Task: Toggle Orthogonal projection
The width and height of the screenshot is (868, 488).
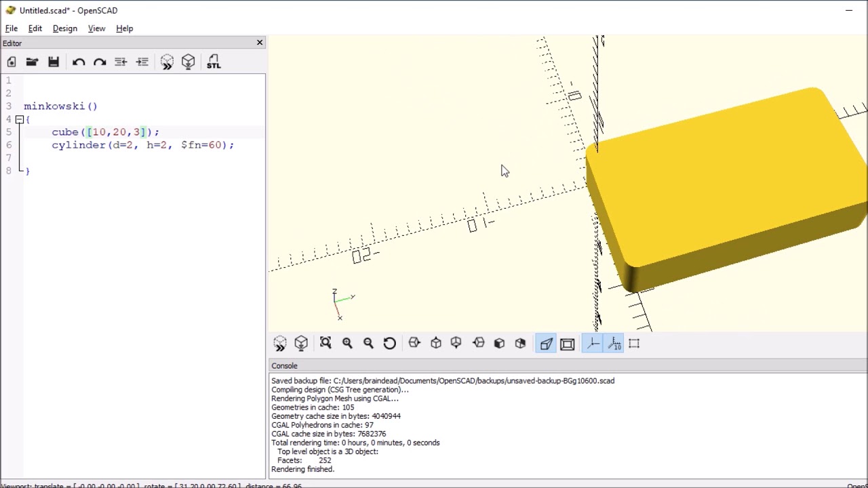Action: (568, 344)
